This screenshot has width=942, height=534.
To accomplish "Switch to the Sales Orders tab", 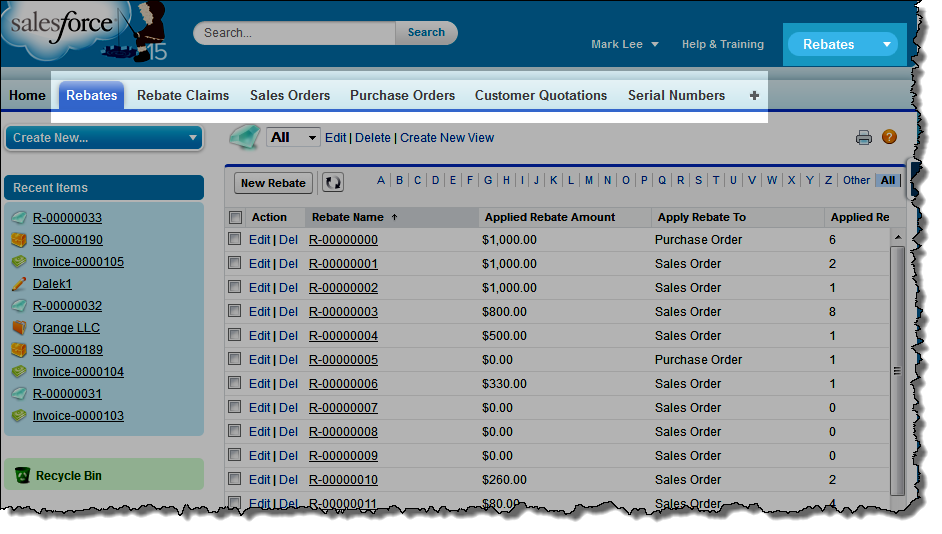I will [290, 96].
